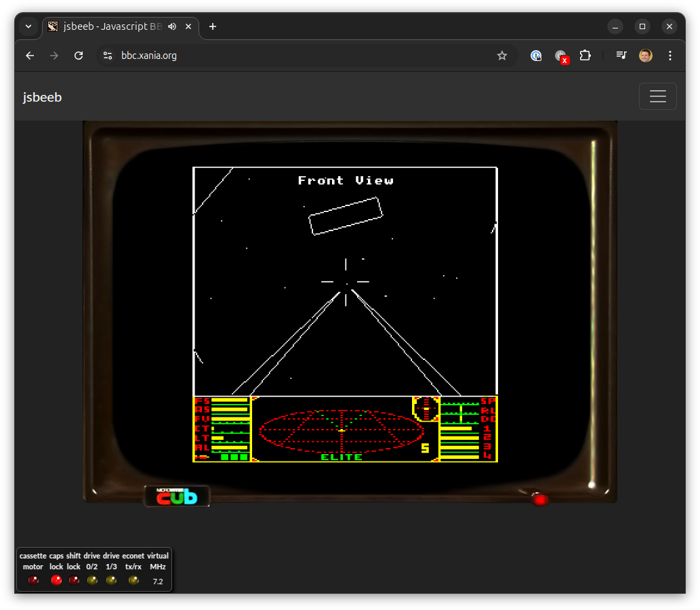Click the jsbeeb brand title
Viewport: 700px width, 610px height.
42,97
